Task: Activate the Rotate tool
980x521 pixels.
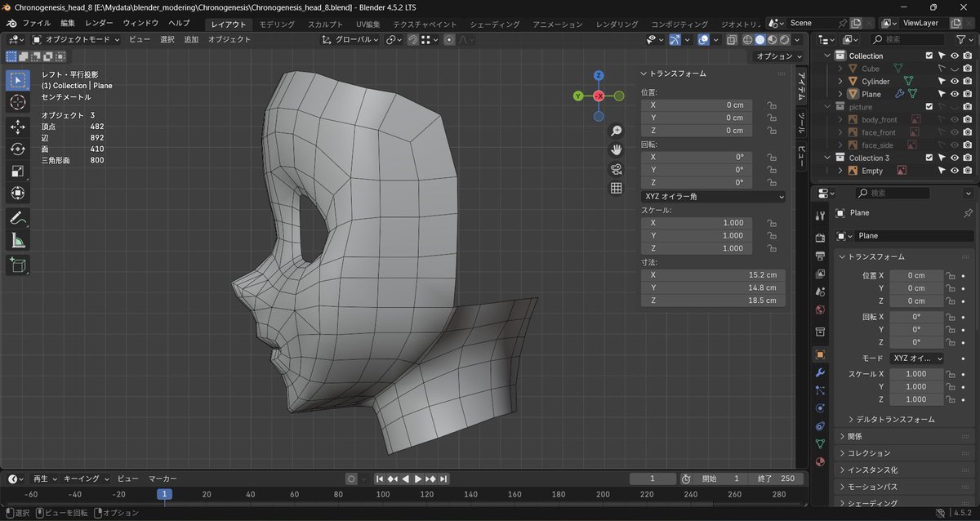Action: pos(18,149)
